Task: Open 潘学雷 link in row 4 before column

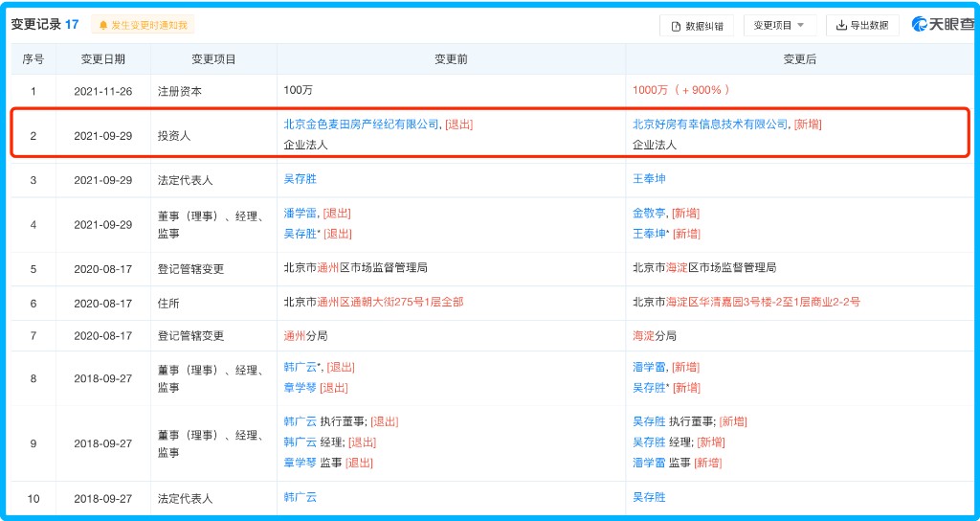Action: (x=300, y=214)
